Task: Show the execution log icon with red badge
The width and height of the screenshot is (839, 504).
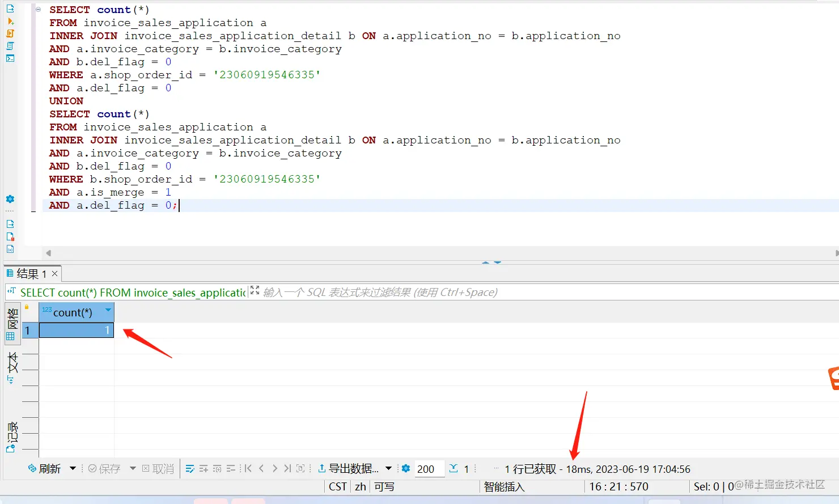Action: pyautogui.click(x=10, y=236)
